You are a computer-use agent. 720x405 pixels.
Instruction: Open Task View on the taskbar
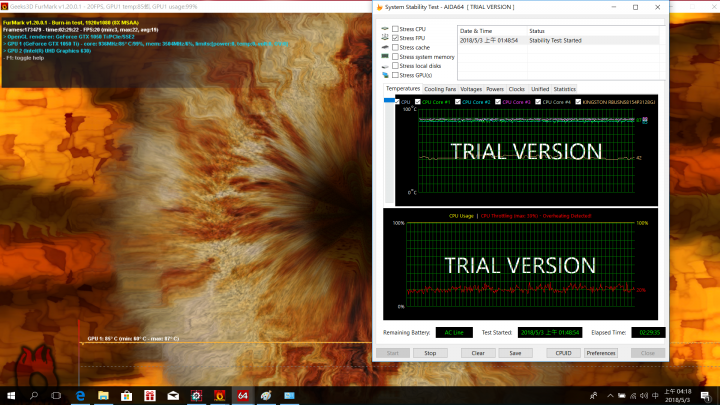[56, 395]
